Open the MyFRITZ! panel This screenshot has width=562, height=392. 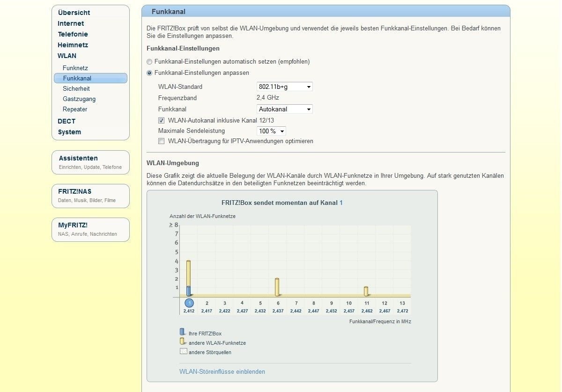click(90, 229)
